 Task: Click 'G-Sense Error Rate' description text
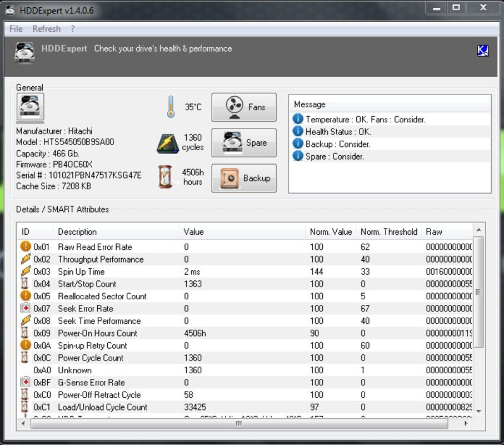[x=91, y=383]
